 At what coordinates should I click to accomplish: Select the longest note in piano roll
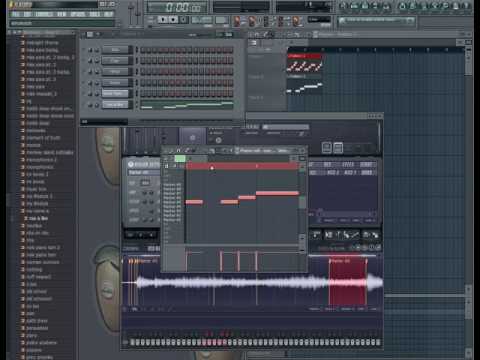(x=277, y=193)
